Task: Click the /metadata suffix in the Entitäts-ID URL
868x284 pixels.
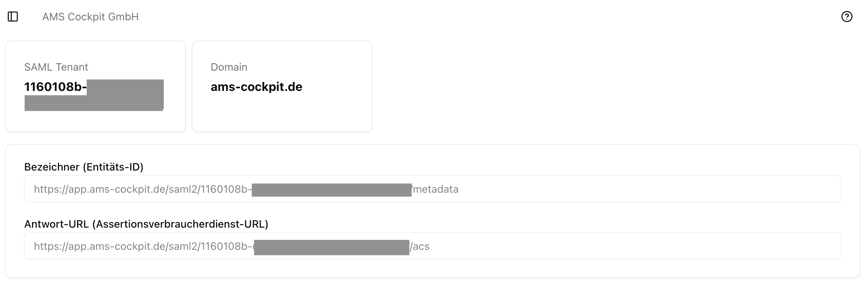Action: coord(436,189)
